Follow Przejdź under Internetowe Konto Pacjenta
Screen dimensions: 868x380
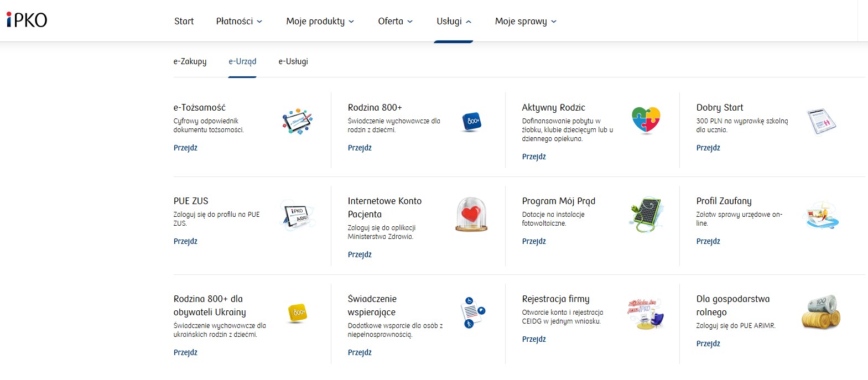tap(360, 254)
